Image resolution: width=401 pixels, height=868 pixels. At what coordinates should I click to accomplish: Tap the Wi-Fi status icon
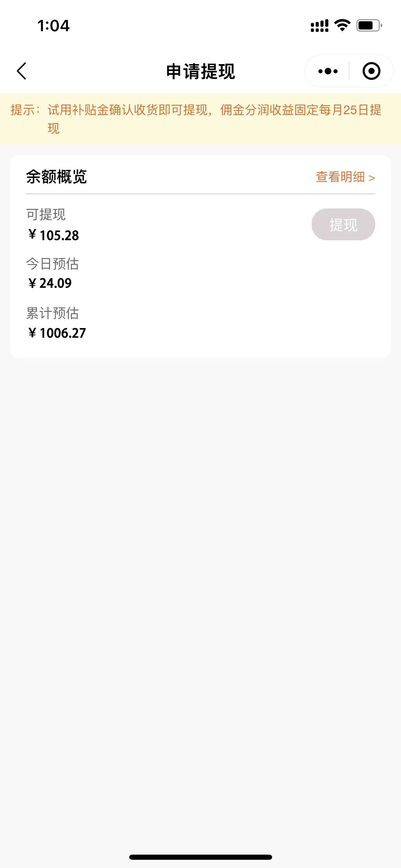tap(342, 25)
